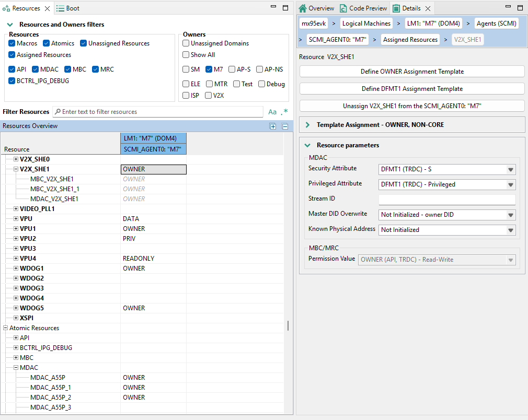Collapse the Resources and Owners filters chevron
Screen dimensions: 528x420
click(x=10, y=25)
